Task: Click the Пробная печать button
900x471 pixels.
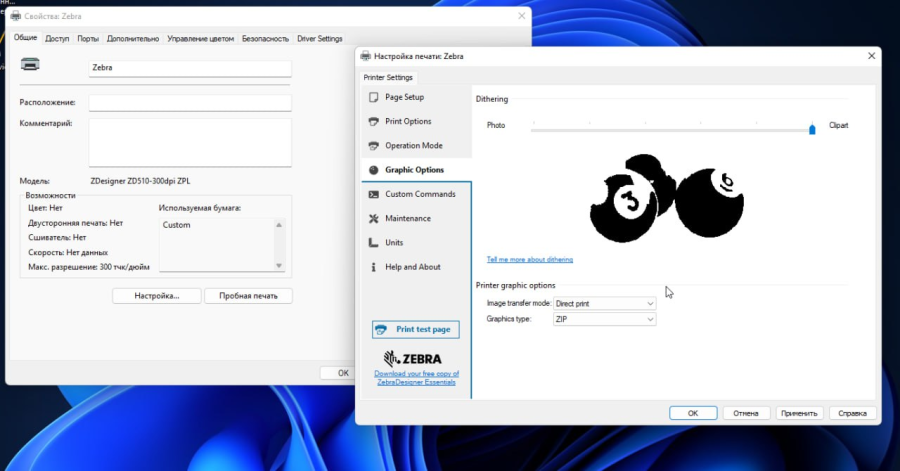Action: point(248,296)
